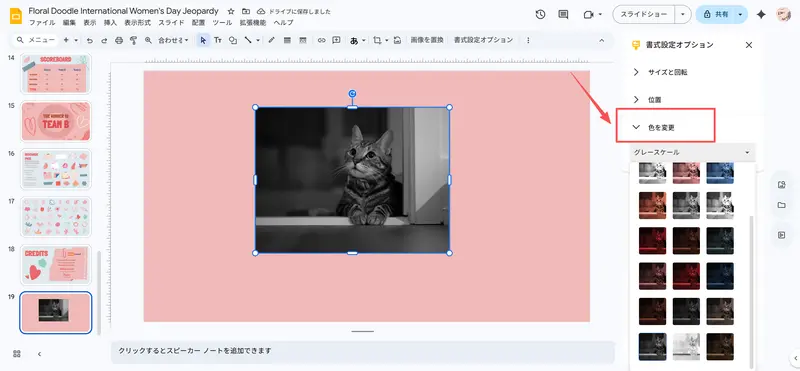Collapse the menus with up chevron
Image resolution: width=800 pixels, height=371 pixels.
(602, 40)
